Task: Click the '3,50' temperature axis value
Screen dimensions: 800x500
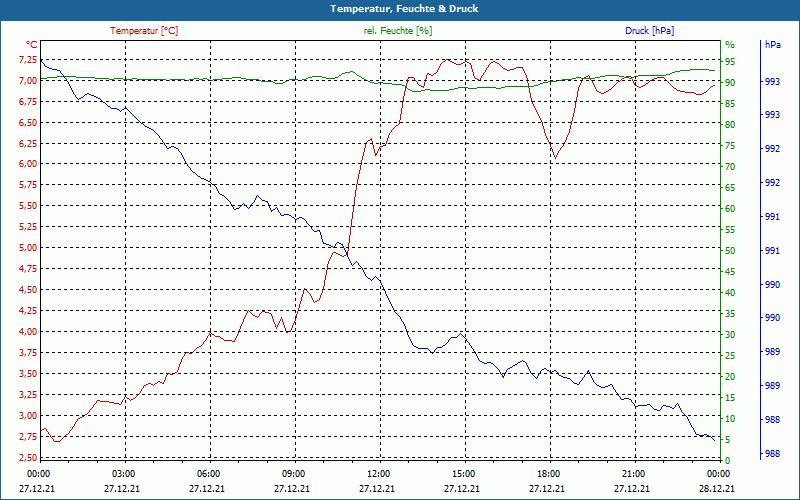Action: point(28,373)
